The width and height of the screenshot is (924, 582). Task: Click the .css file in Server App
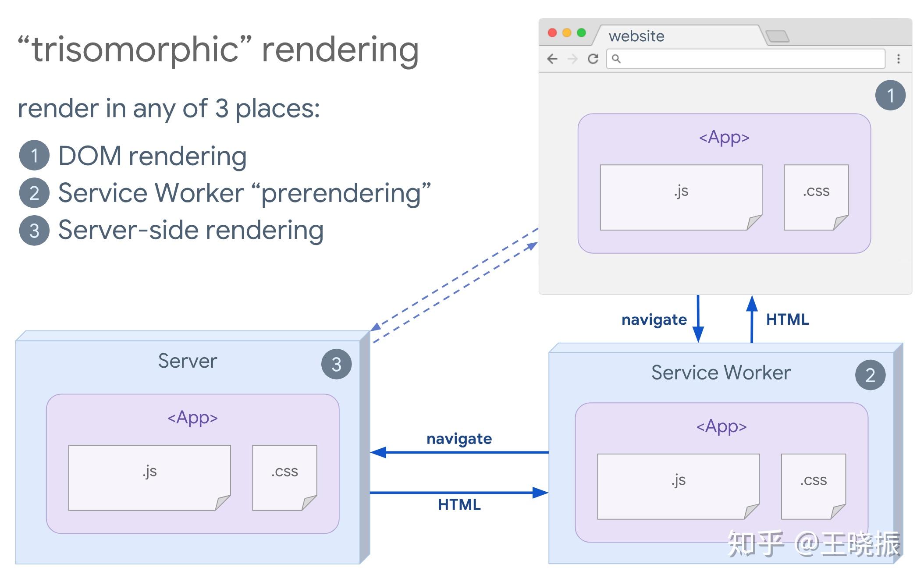tap(284, 478)
